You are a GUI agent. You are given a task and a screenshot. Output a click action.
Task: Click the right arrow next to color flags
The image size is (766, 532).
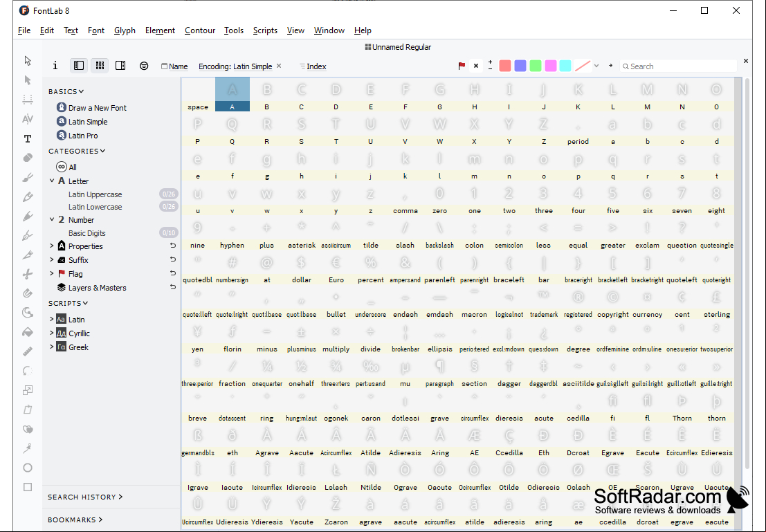coord(610,66)
